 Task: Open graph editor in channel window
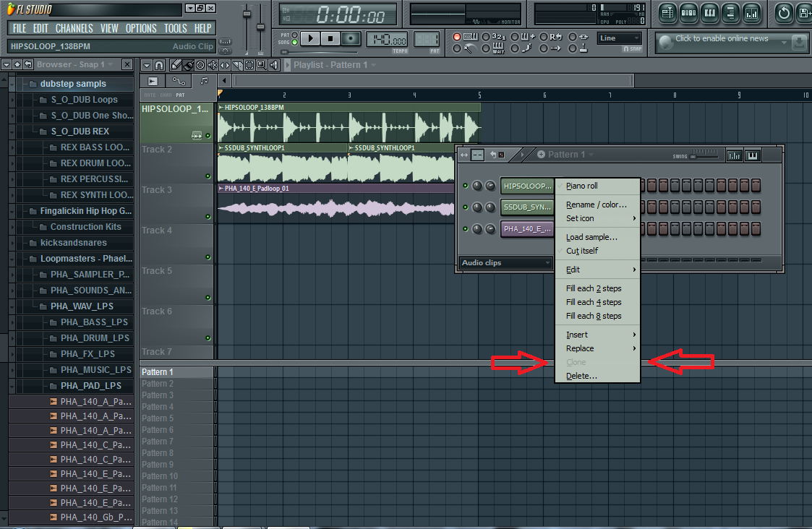click(x=735, y=155)
